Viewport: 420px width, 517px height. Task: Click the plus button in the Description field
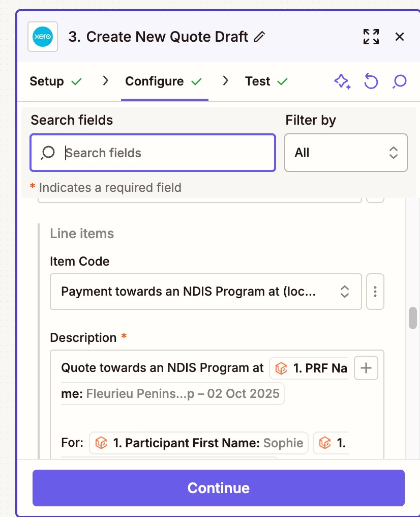pos(366,368)
